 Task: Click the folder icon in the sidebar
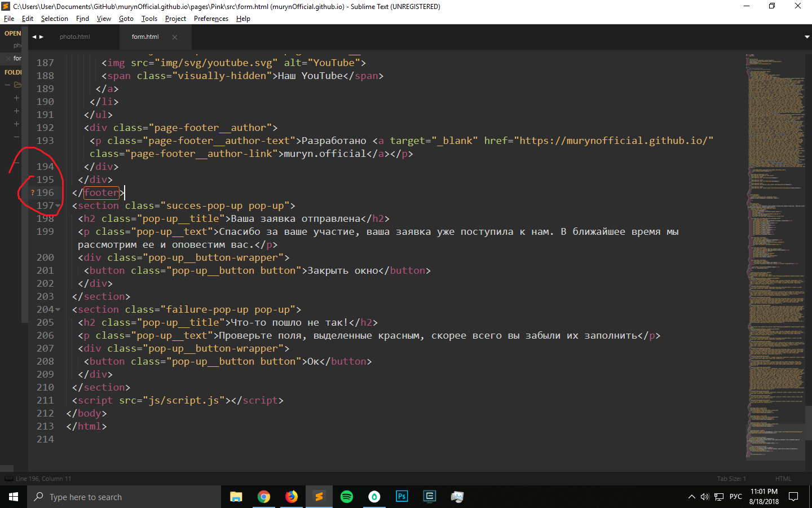point(17,85)
